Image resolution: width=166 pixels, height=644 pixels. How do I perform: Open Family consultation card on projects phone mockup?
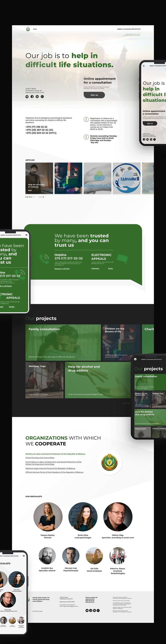150,382
